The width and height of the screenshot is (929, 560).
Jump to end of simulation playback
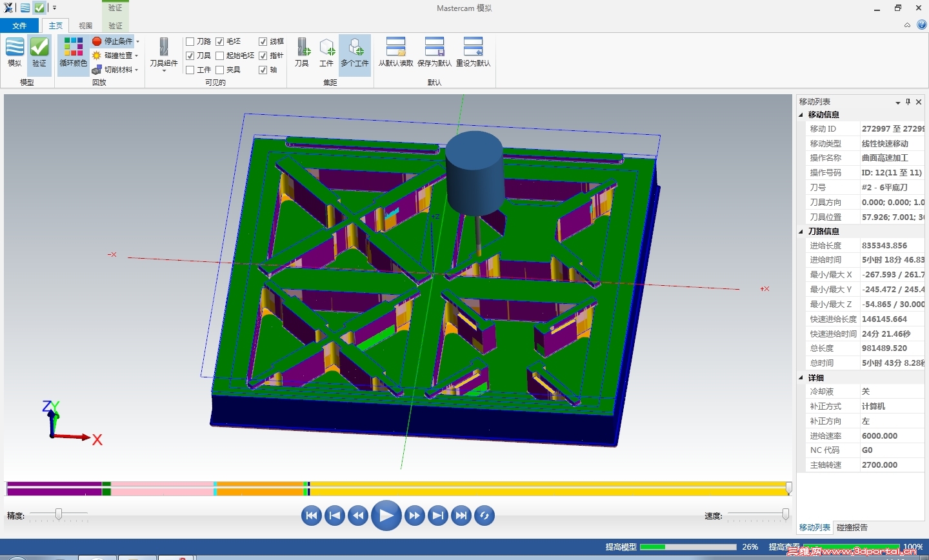(461, 515)
